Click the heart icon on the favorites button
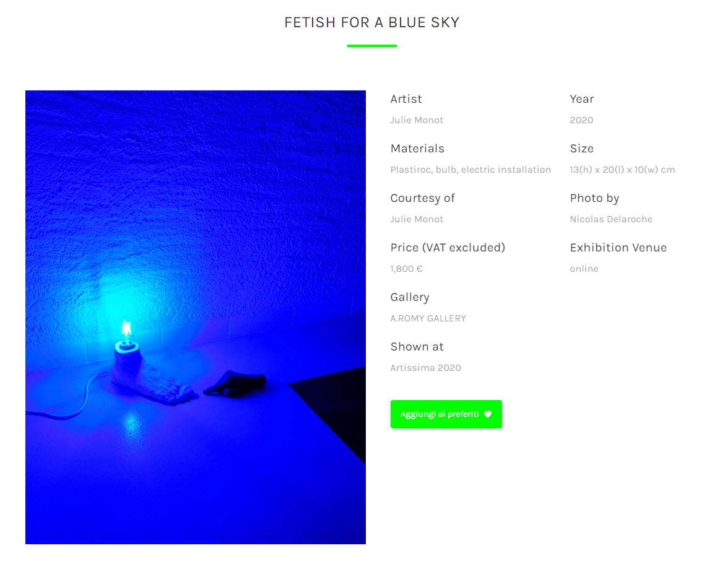The image size is (728, 561). point(488,414)
